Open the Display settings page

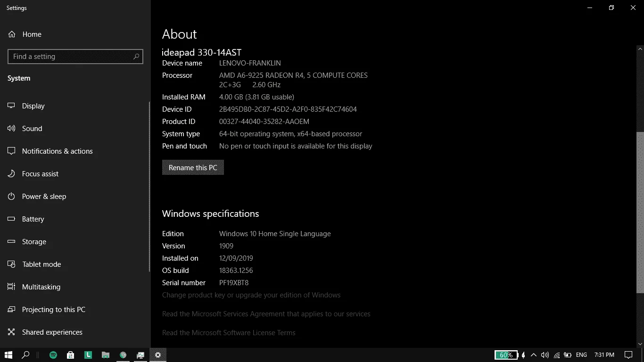75,106
